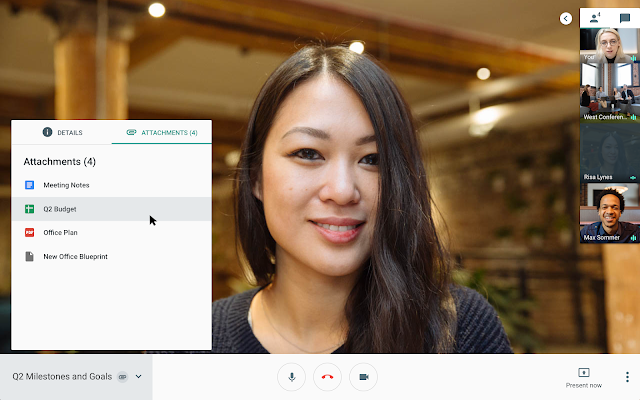640x400 pixels.
Task: Click the red hang up call button
Action: (x=327, y=377)
